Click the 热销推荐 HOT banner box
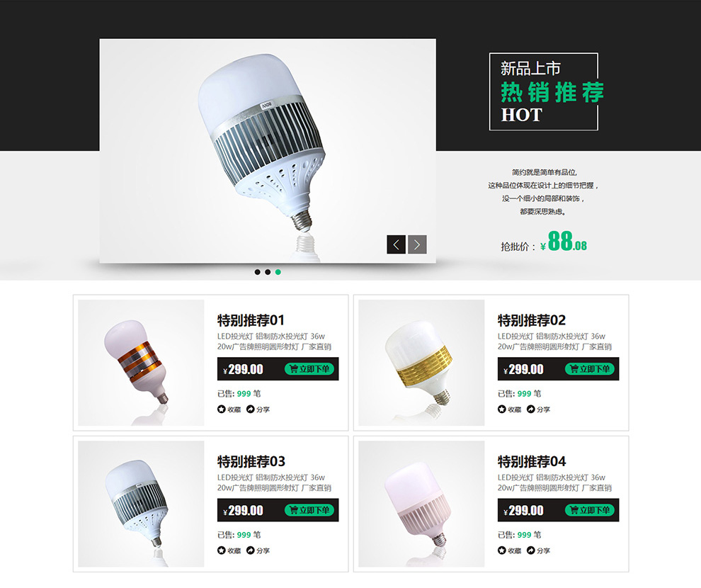This screenshot has height=588, width=701. tap(544, 91)
